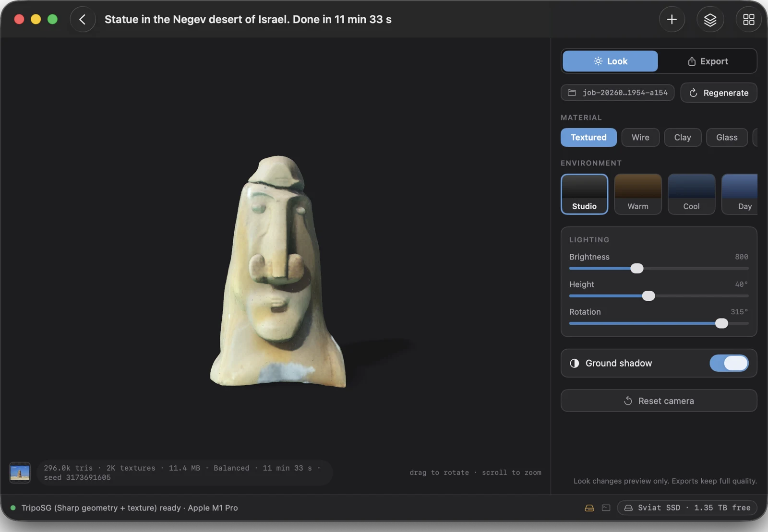
Task: Click the source image thumbnail
Action: click(20, 473)
